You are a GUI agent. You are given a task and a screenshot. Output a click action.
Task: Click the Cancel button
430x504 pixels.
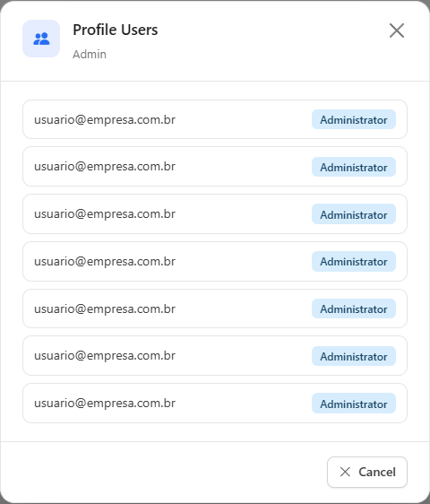coord(367,472)
